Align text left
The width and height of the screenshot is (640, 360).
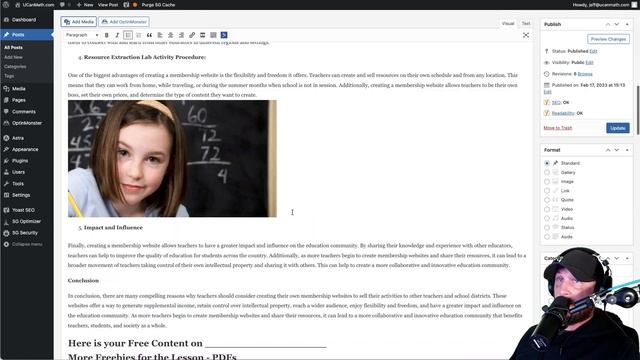click(160, 35)
